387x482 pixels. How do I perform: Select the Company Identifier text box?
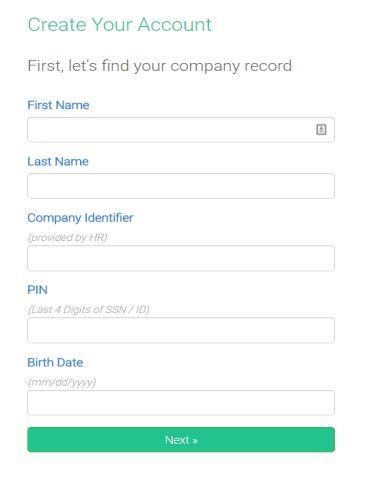181,258
